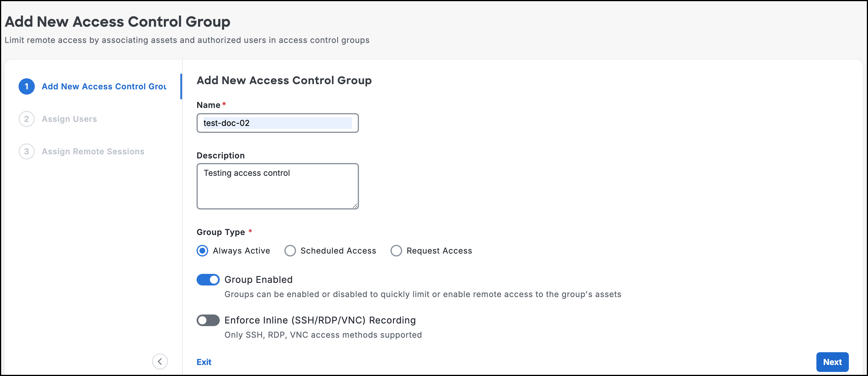Collapse the wizard sidebar using the chevron icon
868x376 pixels.
160,361
